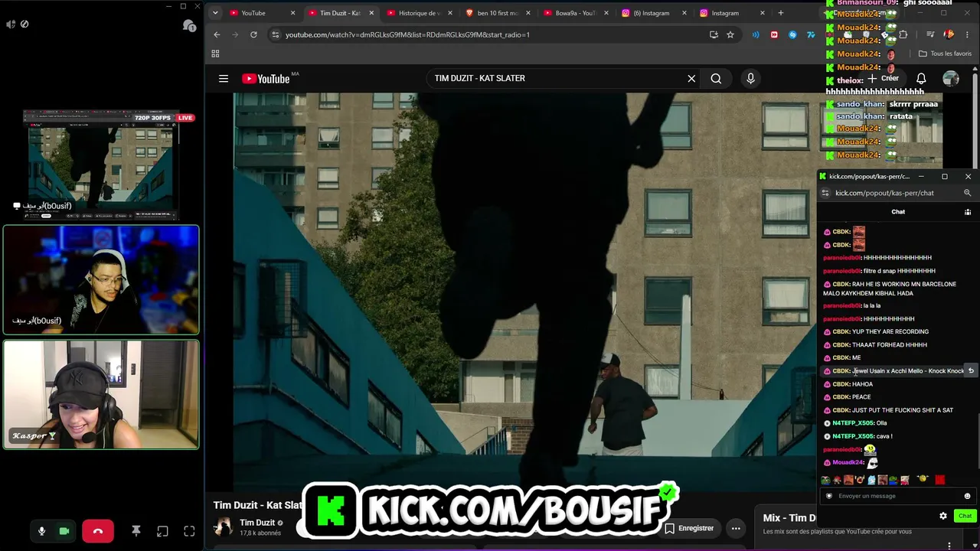Open the YouTube Créer button
The image size is (980, 551).
tap(883, 78)
